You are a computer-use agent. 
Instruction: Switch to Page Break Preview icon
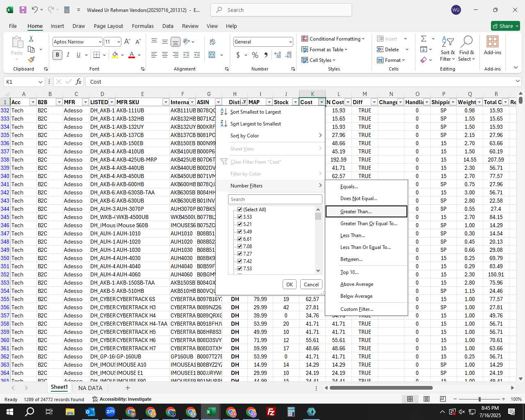[x=443, y=399]
